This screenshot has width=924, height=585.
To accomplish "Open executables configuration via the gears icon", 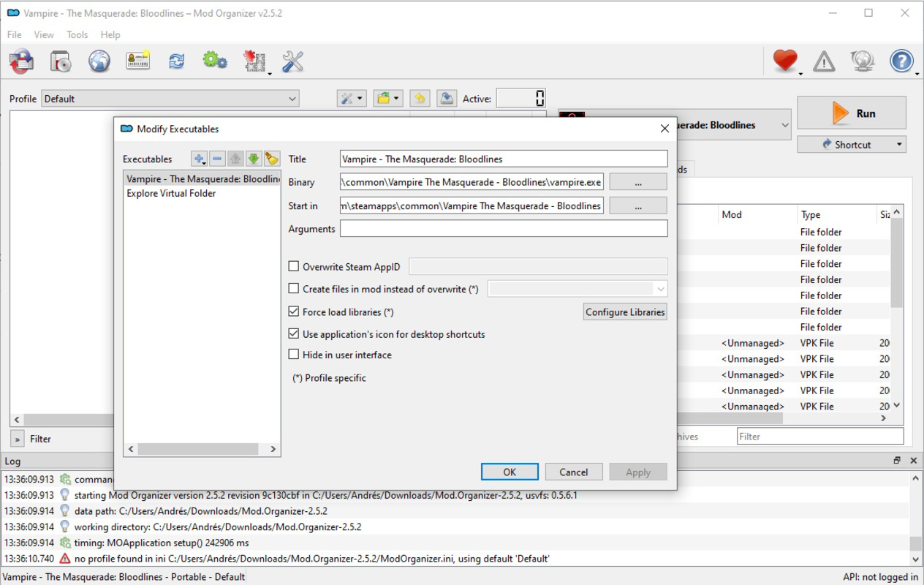I will tap(214, 61).
